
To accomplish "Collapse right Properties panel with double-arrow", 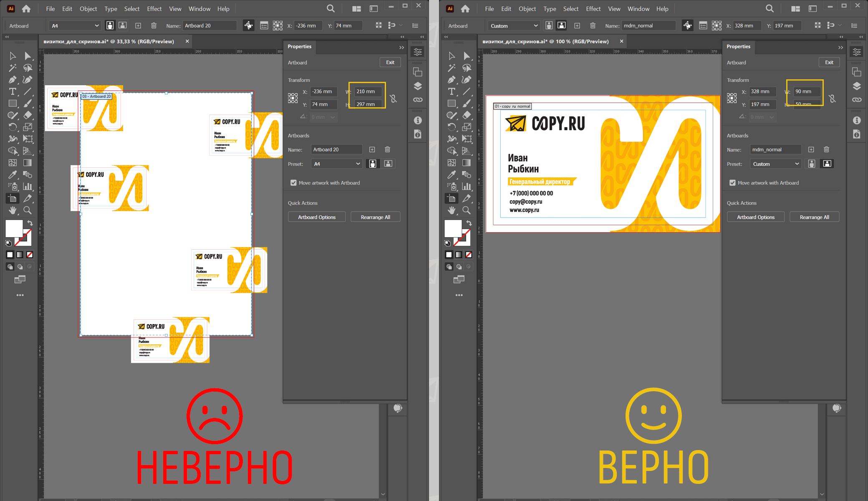I will click(840, 48).
